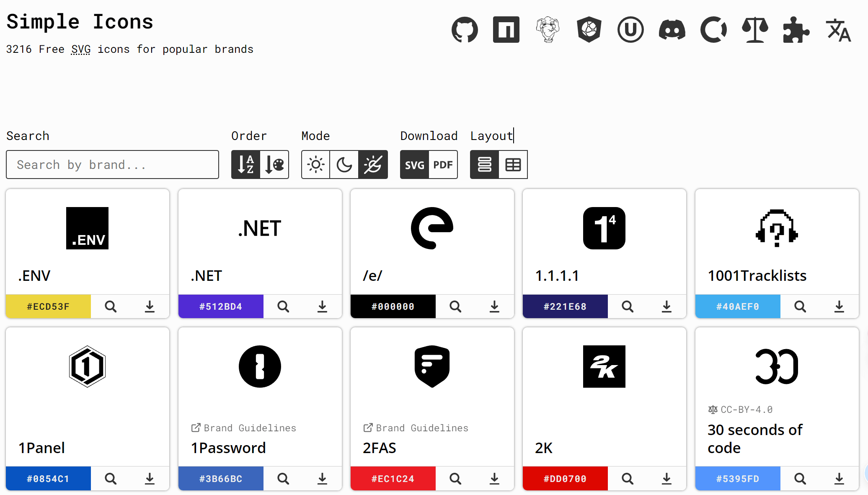Change the page language via translate icon
Screen dimensions: 868x495
point(838,29)
